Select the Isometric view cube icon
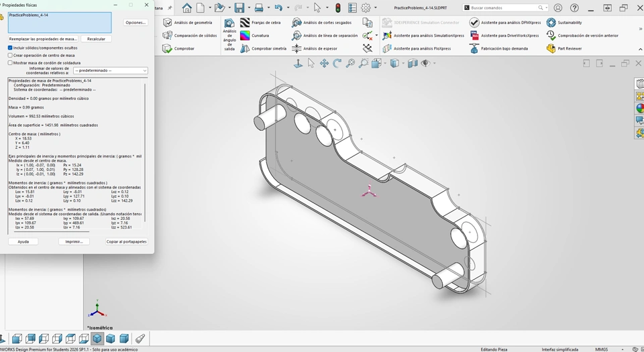Screen dimensions: 644x352 pyautogui.click(x=97, y=339)
